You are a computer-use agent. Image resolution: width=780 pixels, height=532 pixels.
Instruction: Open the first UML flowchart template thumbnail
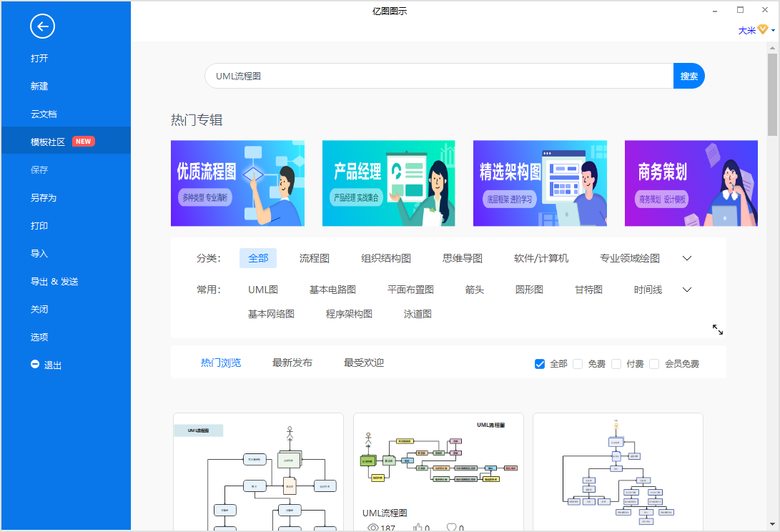coord(258,472)
